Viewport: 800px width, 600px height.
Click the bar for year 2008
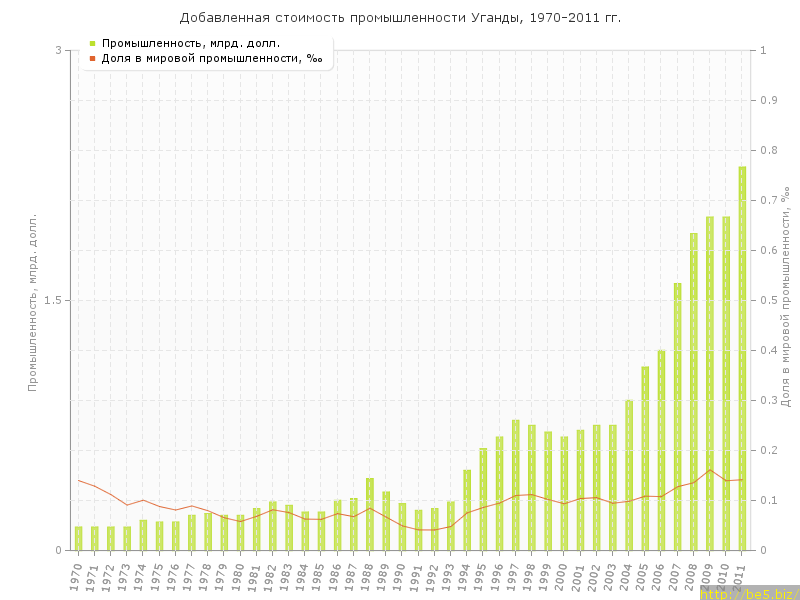[x=693, y=391]
